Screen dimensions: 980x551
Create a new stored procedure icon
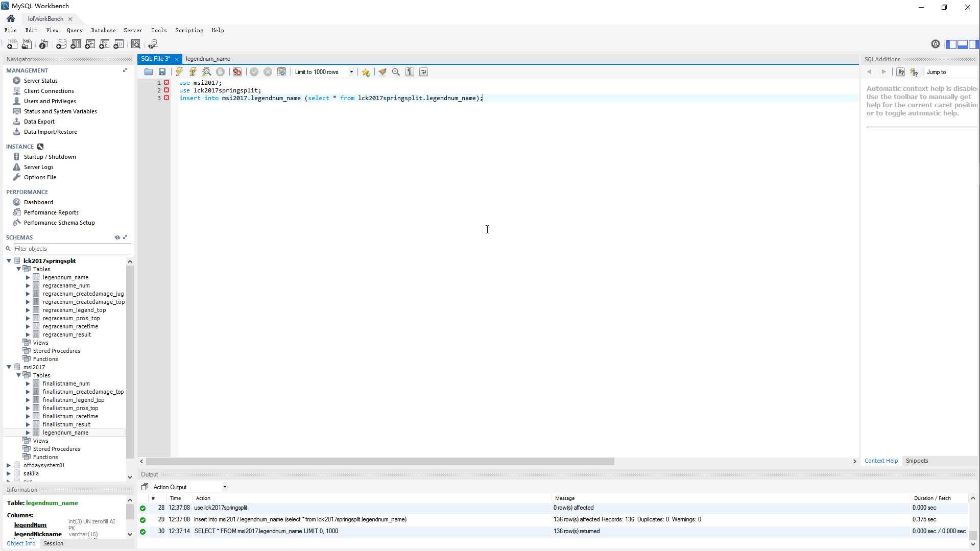tap(104, 44)
